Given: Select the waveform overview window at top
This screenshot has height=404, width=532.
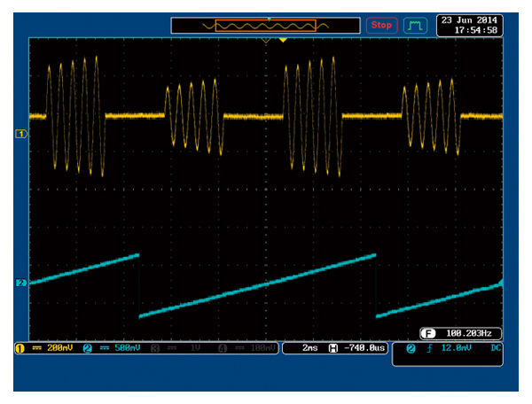Looking at the screenshot, I should point(265,26).
